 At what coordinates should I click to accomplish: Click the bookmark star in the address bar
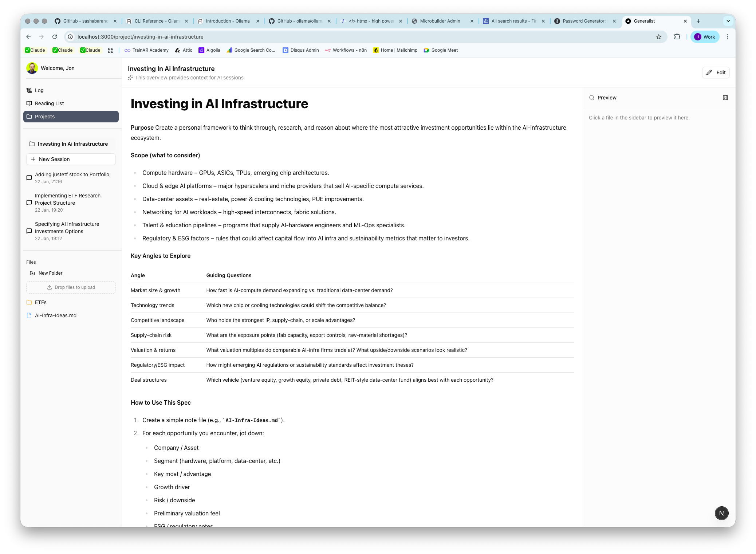click(x=658, y=37)
